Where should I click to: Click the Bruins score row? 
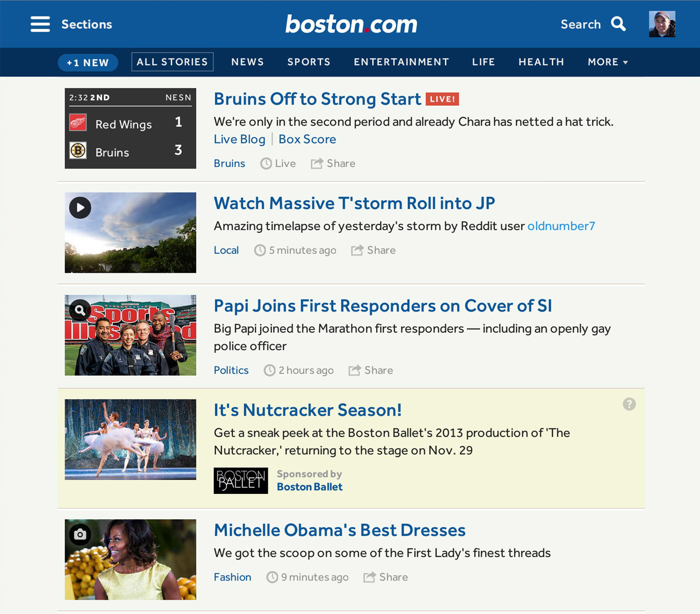(131, 150)
